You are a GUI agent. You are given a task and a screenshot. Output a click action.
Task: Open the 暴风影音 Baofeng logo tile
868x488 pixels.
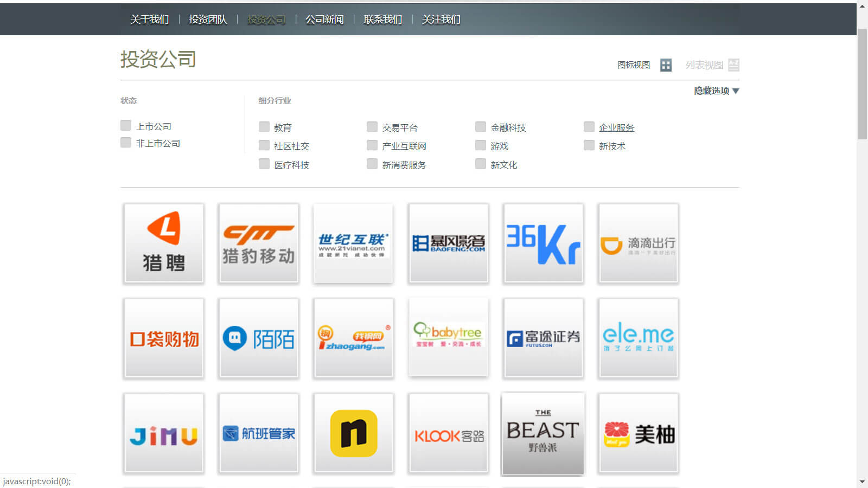pyautogui.click(x=449, y=243)
